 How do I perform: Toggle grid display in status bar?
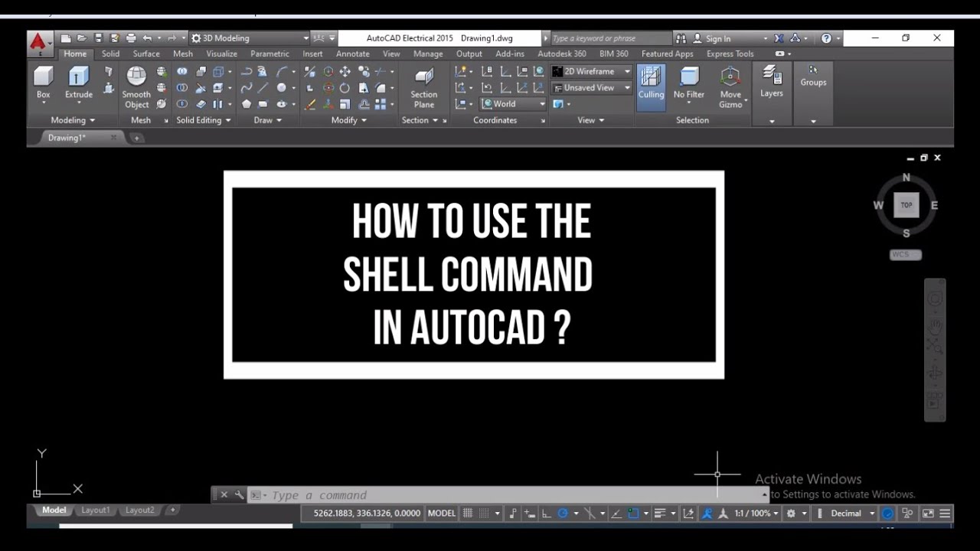(x=468, y=514)
